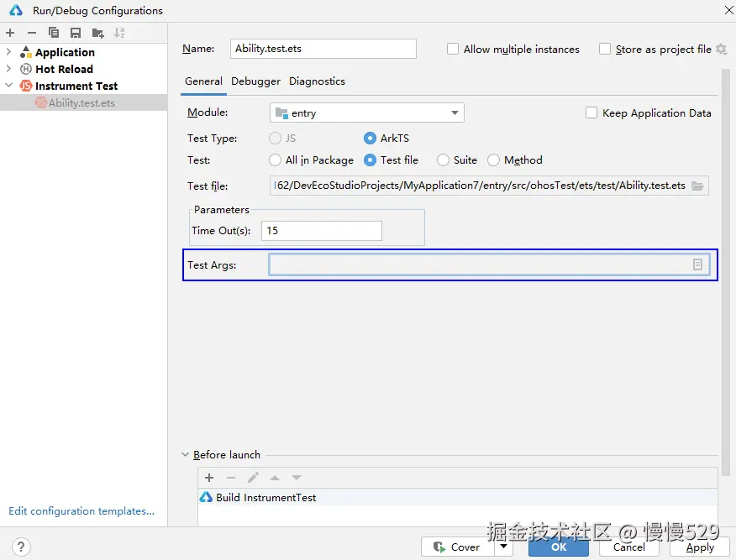Image resolution: width=736 pixels, height=560 pixels.
Task: Browse for the test file with the folder icon
Action: click(697, 186)
